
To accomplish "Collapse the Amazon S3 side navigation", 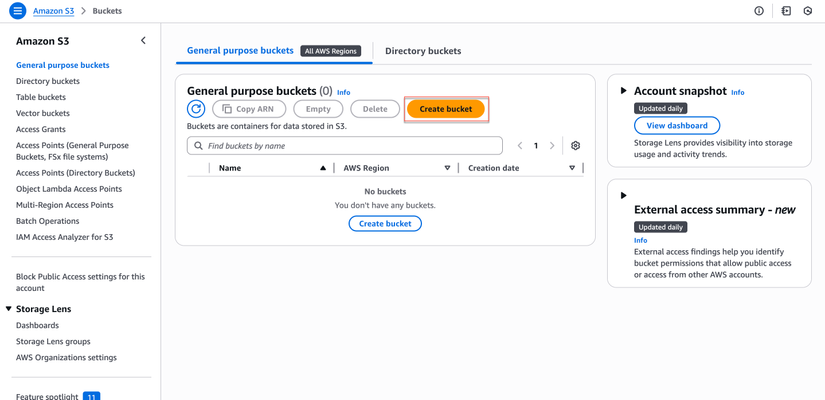I will 143,41.
